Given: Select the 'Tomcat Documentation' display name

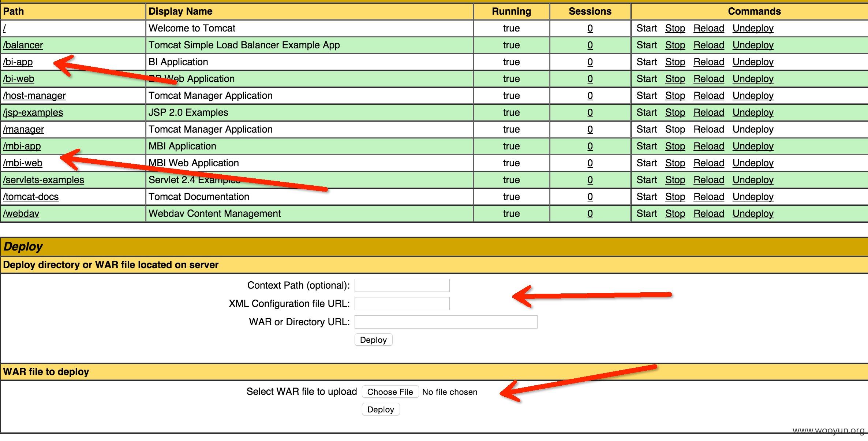Looking at the screenshot, I should coord(199,197).
